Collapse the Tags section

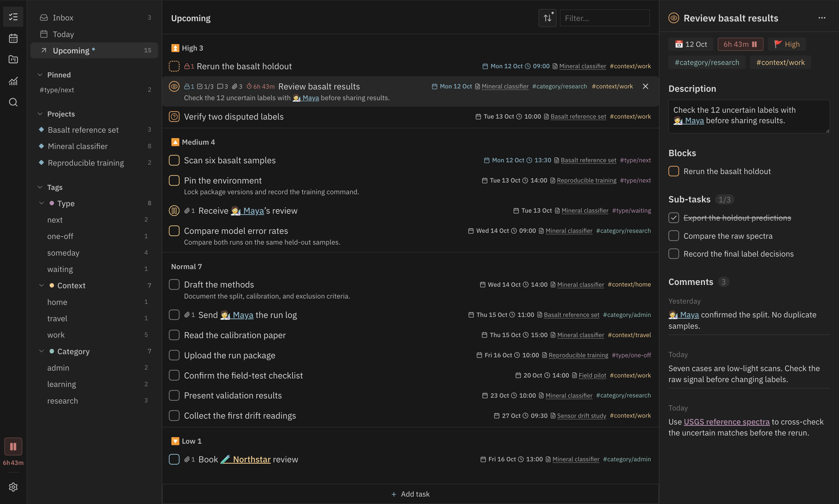pyautogui.click(x=40, y=187)
